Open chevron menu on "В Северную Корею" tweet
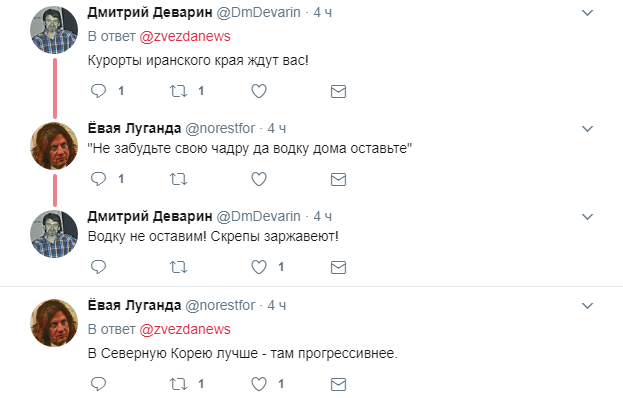The width and height of the screenshot is (623, 398). pyautogui.click(x=587, y=305)
